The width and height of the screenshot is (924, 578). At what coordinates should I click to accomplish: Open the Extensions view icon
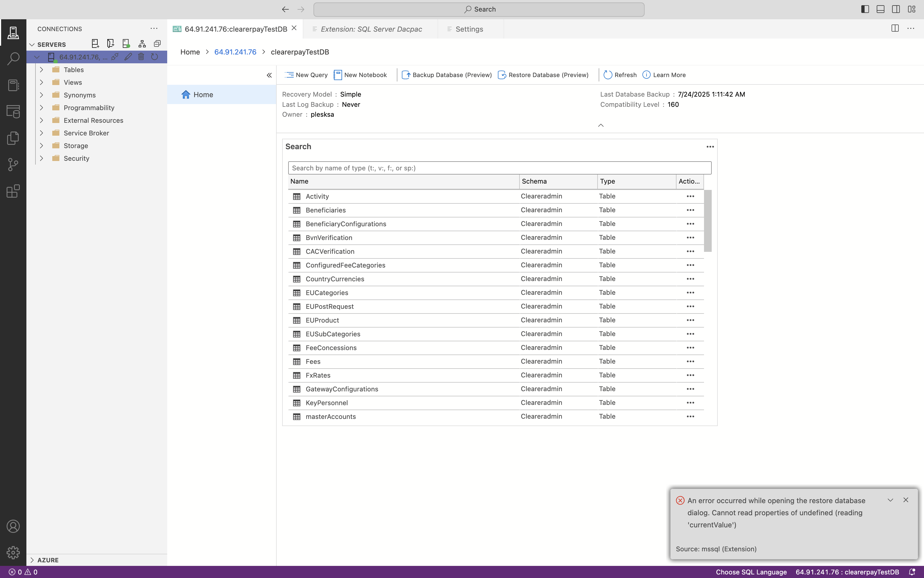click(x=13, y=191)
